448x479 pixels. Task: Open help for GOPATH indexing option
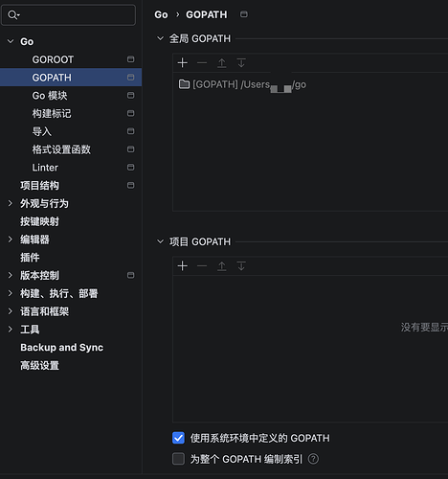313,459
